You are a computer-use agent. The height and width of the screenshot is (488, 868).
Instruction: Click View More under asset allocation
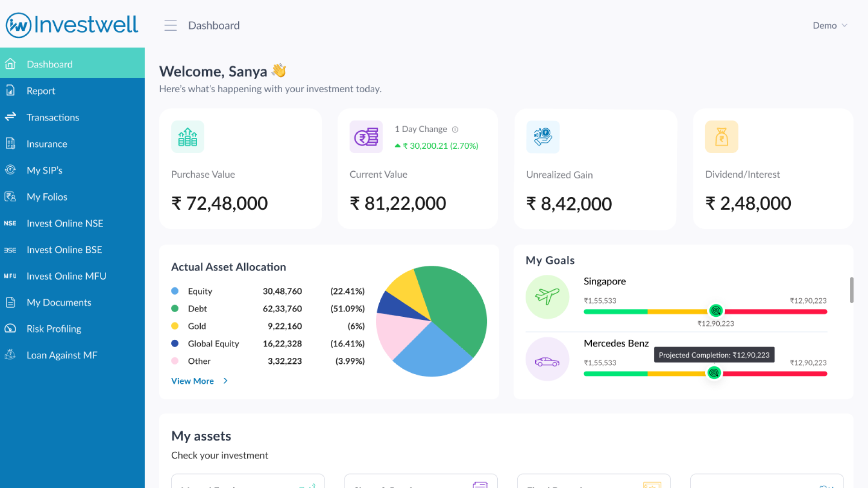(193, 381)
